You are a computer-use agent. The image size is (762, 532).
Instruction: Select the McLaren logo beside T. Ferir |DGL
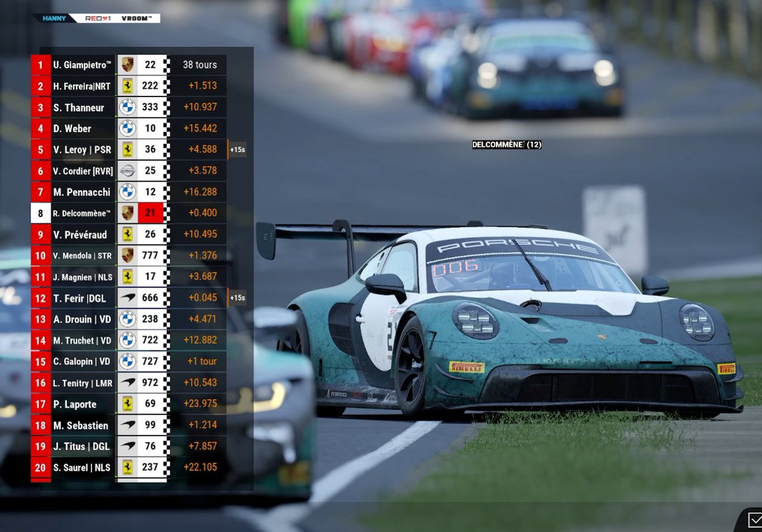pos(128,298)
